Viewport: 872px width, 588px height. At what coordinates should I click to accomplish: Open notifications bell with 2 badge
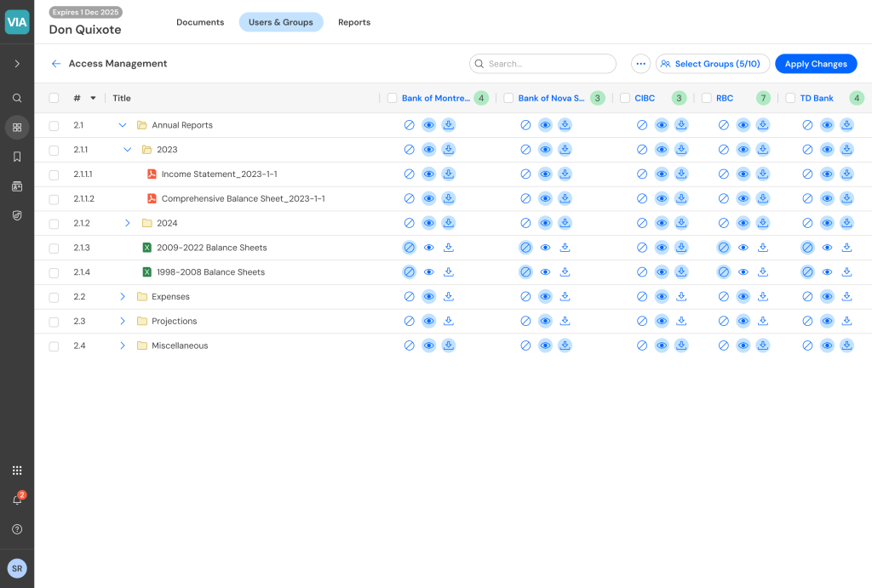(17, 500)
